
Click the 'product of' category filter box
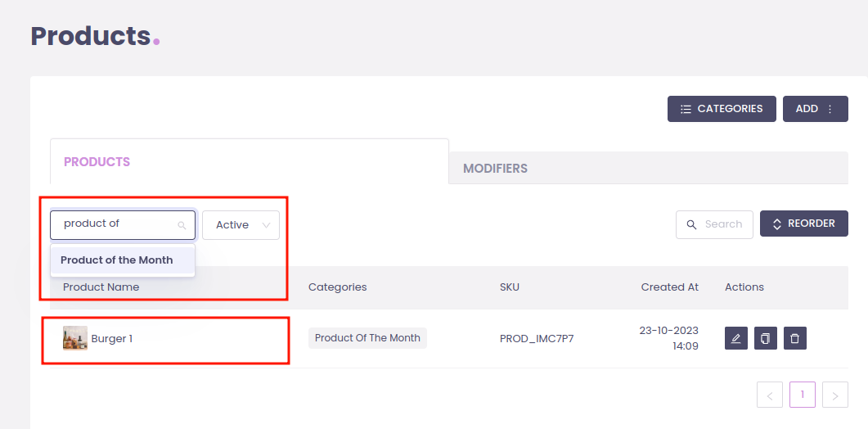pos(119,224)
